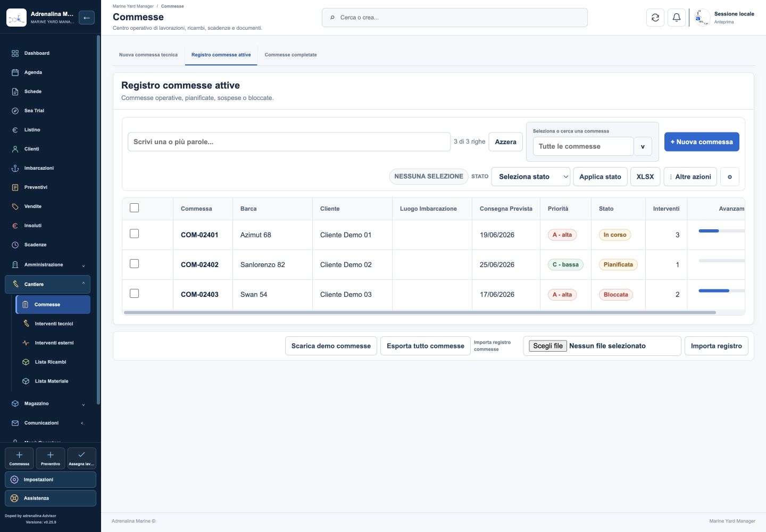Viewport: 766px width, 532px height.
Task: Open the commessa selector arrow button
Action: coord(643,146)
